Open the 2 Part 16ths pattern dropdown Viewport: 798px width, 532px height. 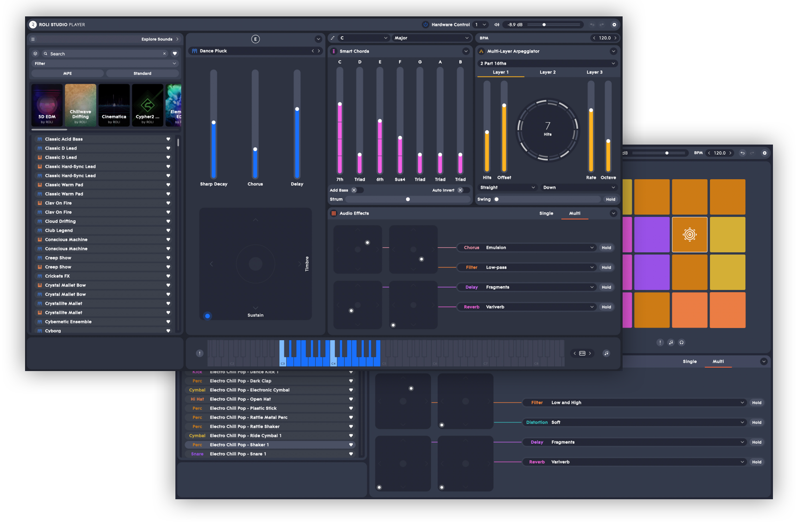tap(547, 63)
